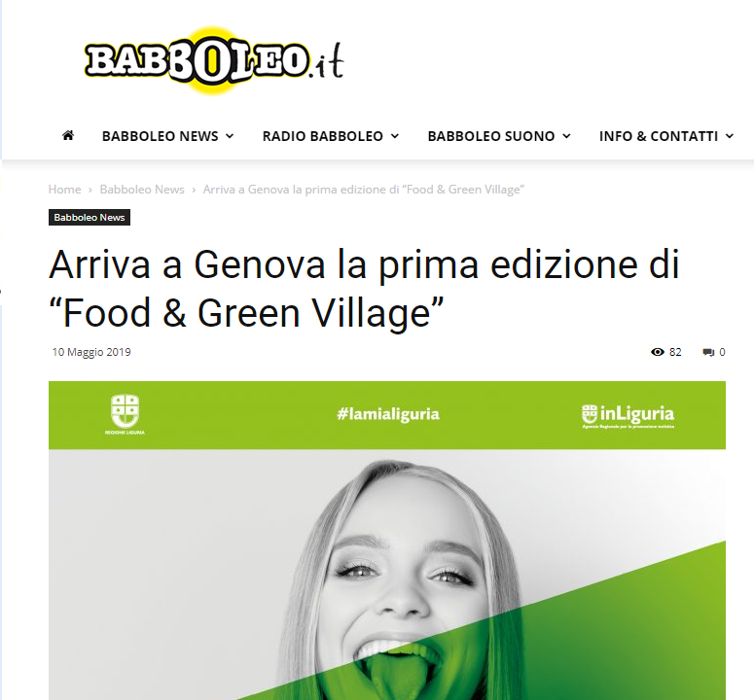Open Babboleo News breadcrumb link
Image resolution: width=754 pixels, height=700 pixels.
142,190
